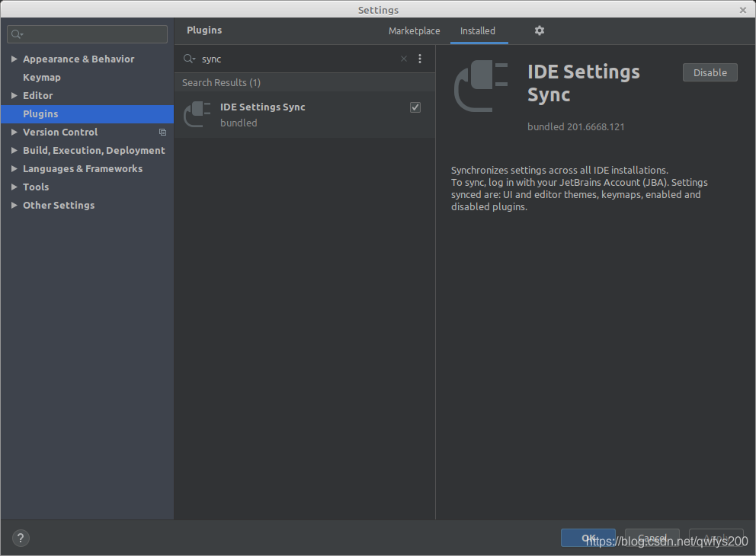The width and height of the screenshot is (756, 556).
Task: Expand the Version Control tree arrow
Action: pyautogui.click(x=14, y=132)
